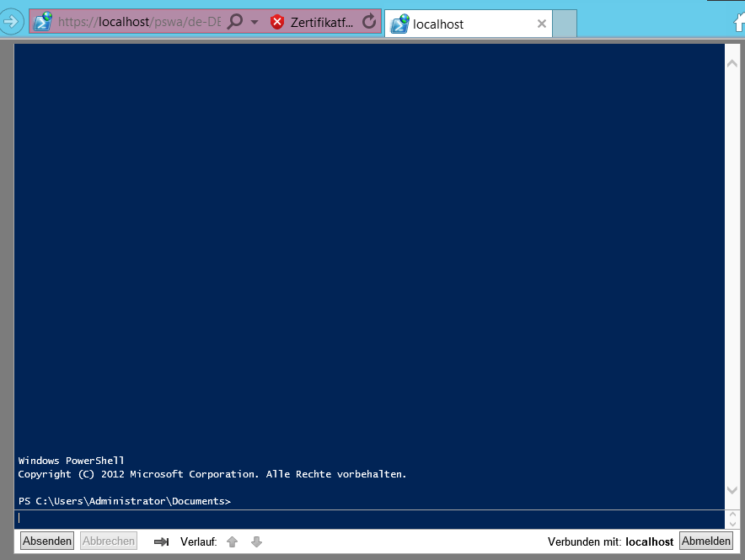Click the red certificate error icon

(277, 22)
